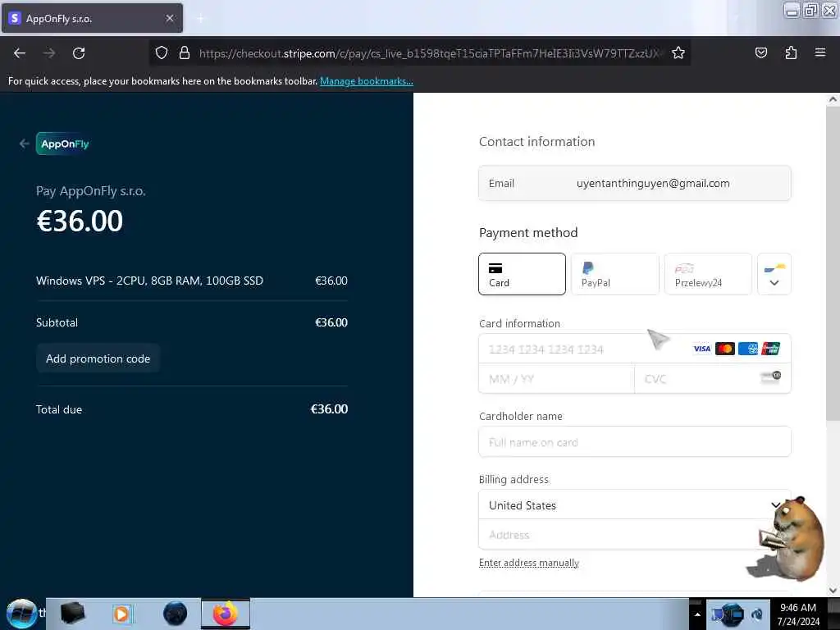This screenshot has height=630, width=840.
Task: Focus the billing Address field
Action: coord(635,535)
